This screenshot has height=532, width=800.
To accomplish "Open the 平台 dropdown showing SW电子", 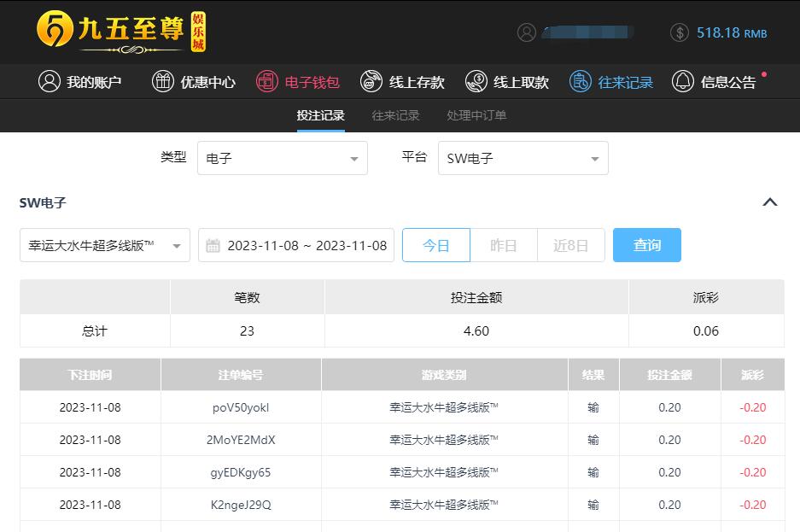I will pos(523,159).
